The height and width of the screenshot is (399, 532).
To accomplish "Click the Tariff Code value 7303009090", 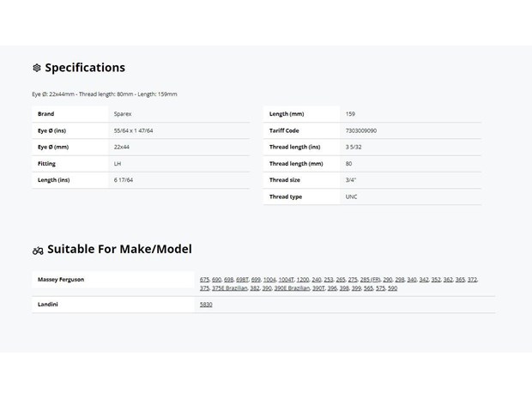I will (361, 130).
